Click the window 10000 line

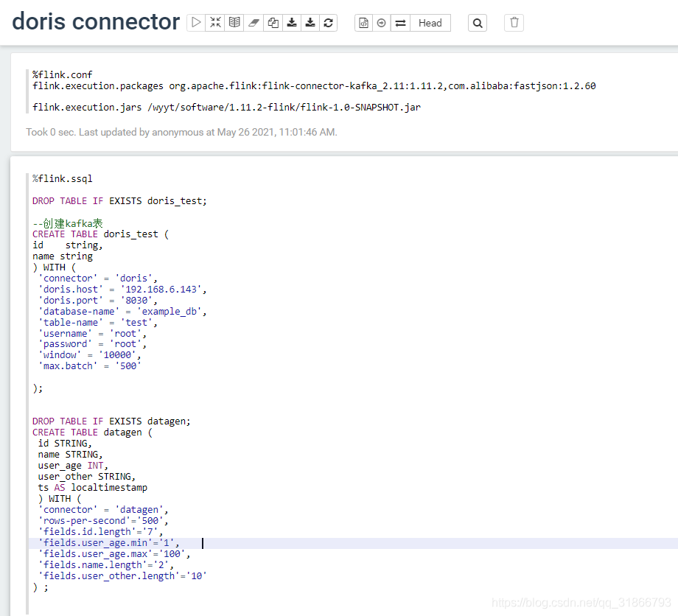(x=89, y=354)
